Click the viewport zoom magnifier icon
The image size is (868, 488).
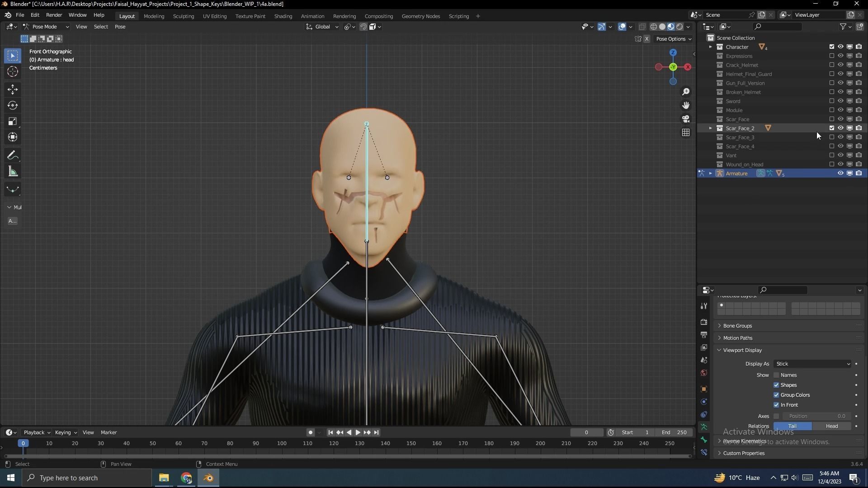[686, 92]
